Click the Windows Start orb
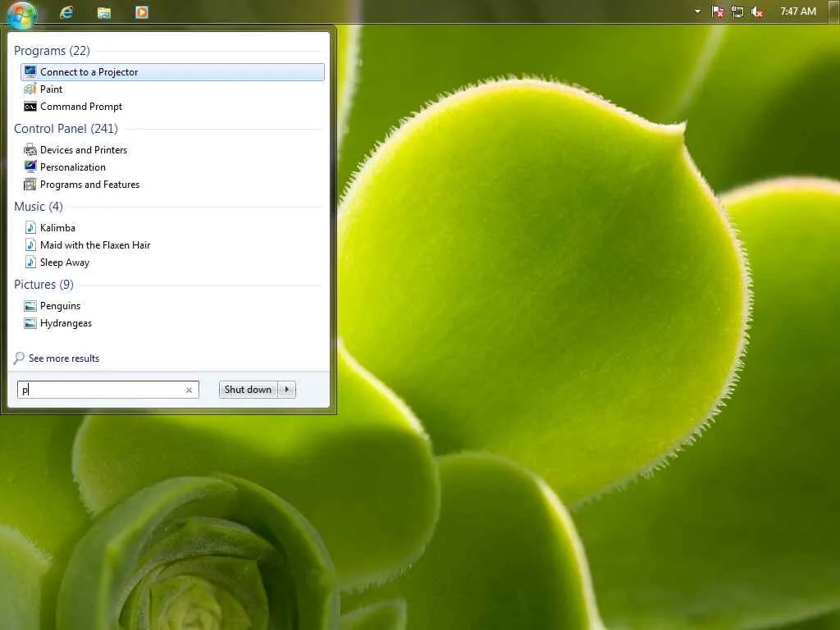The height and width of the screenshot is (630, 840). point(21,15)
